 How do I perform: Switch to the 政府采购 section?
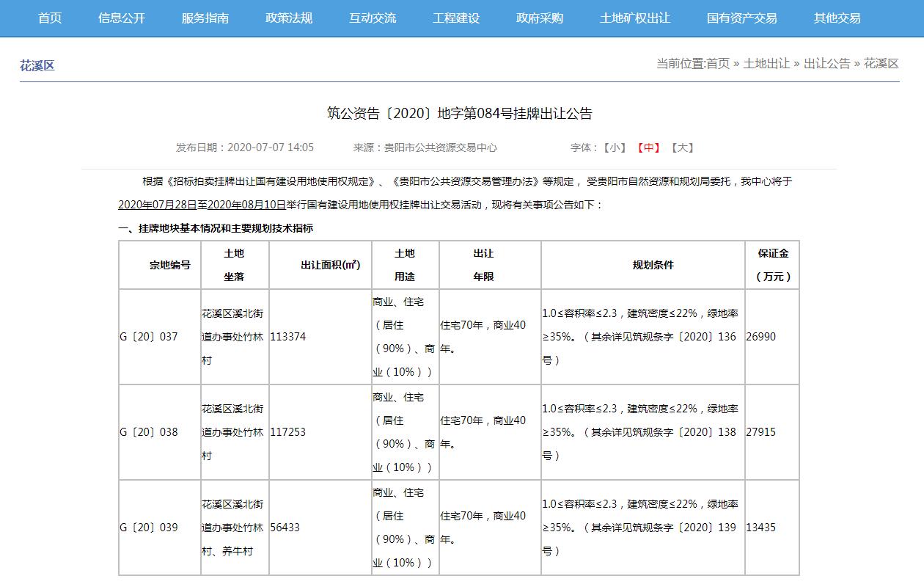coord(539,18)
